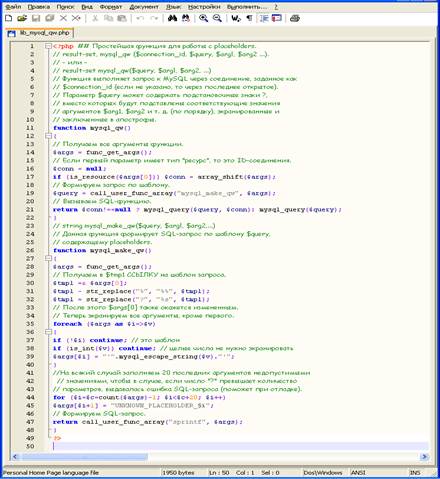Click the horizontal scrollbar thumb

pos(84,456)
